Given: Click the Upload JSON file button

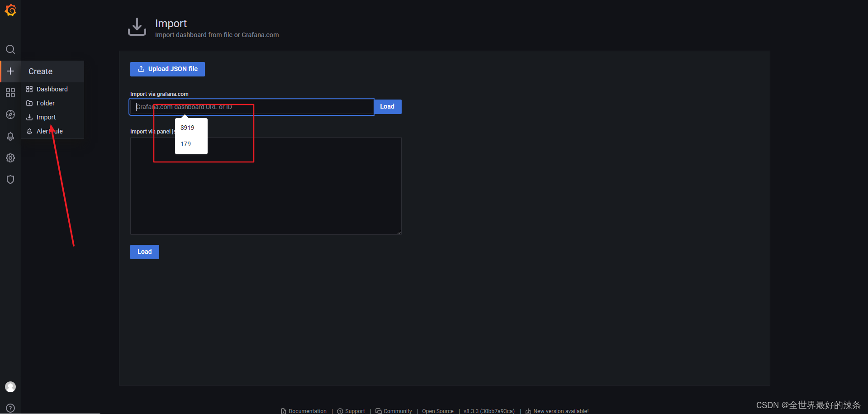Looking at the screenshot, I should pos(167,69).
